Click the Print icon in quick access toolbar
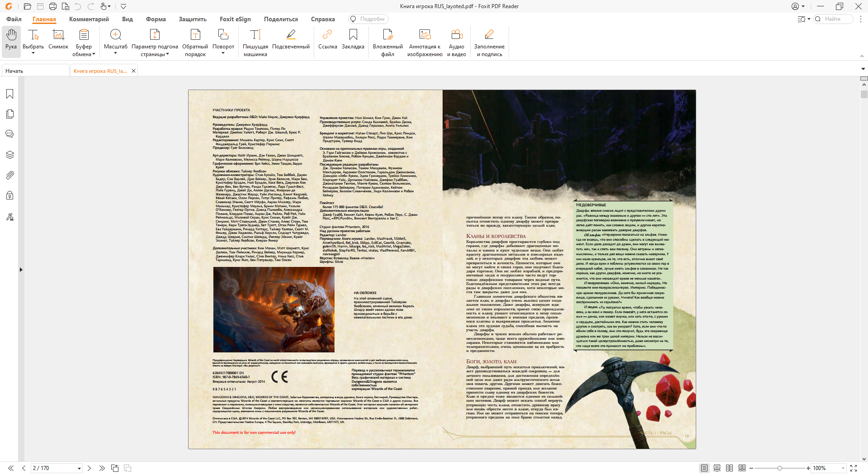 point(53,6)
